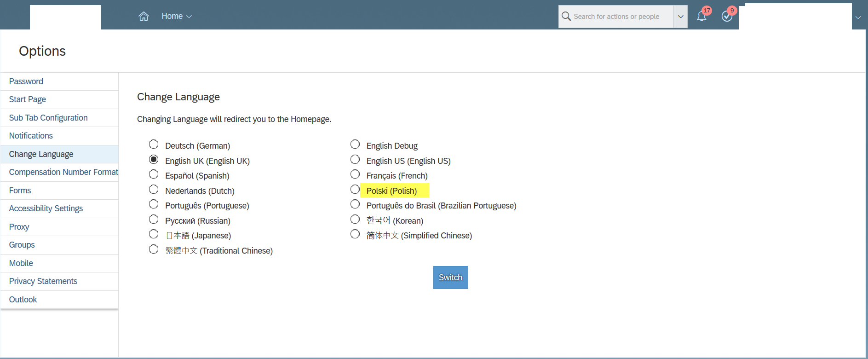
Task: Open Password options tab
Action: click(59, 81)
